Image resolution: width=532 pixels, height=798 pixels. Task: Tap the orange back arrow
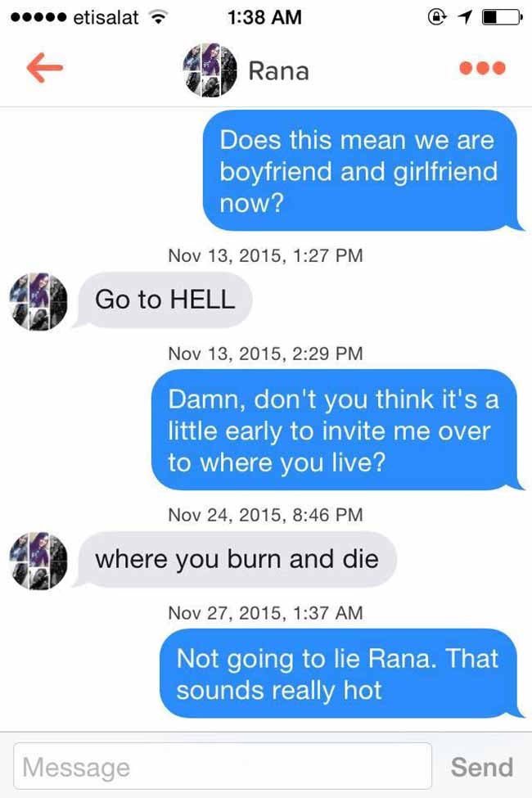pyautogui.click(x=45, y=68)
